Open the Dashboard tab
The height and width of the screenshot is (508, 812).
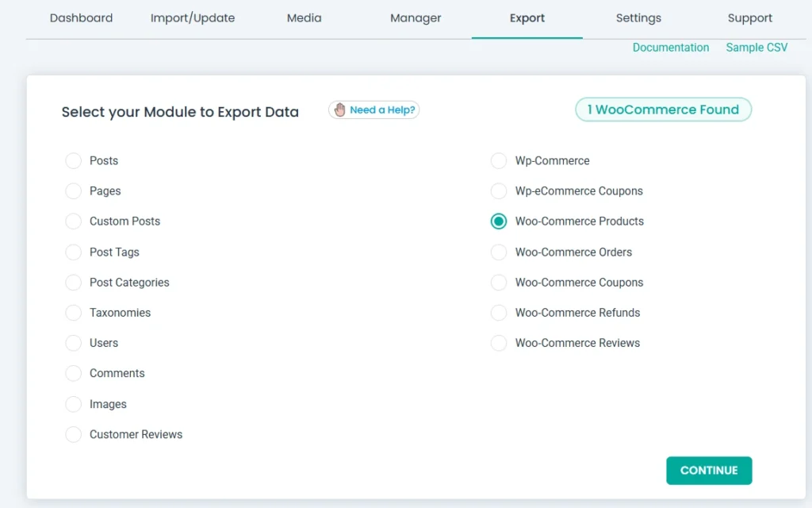point(81,18)
